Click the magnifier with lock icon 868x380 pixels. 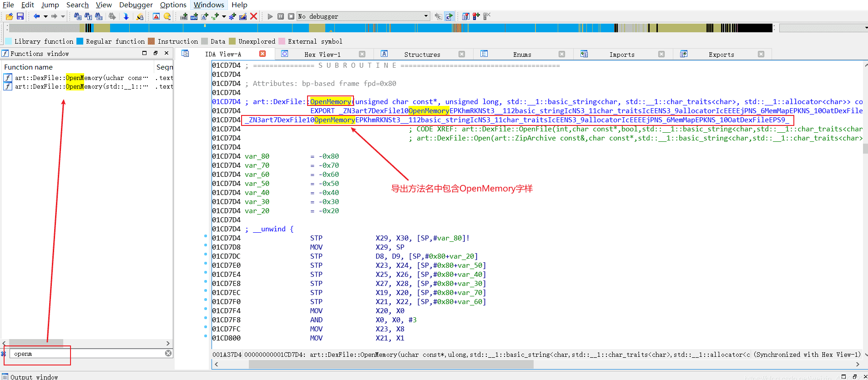coord(140,16)
